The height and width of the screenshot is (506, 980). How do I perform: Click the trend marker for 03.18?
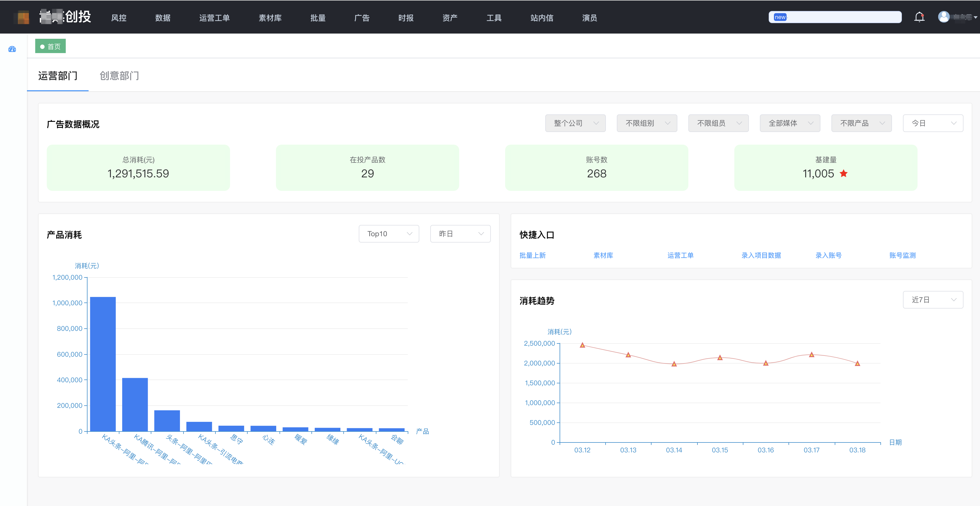point(858,364)
